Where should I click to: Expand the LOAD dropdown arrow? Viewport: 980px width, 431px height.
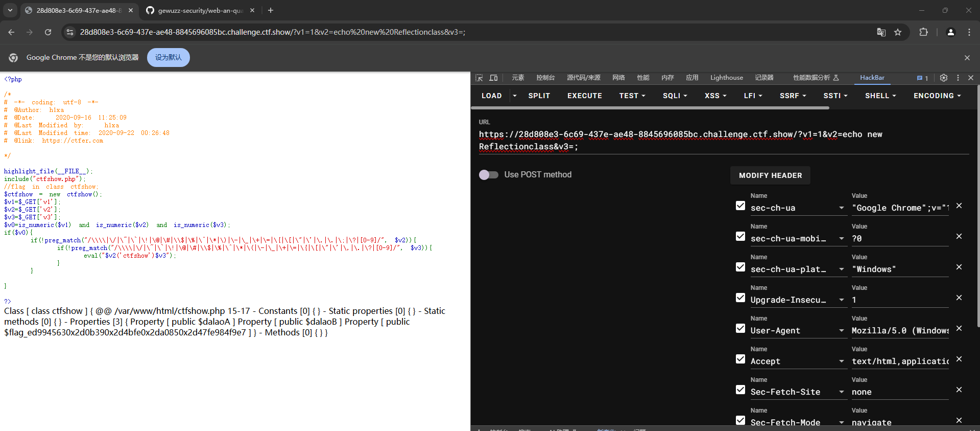(514, 96)
